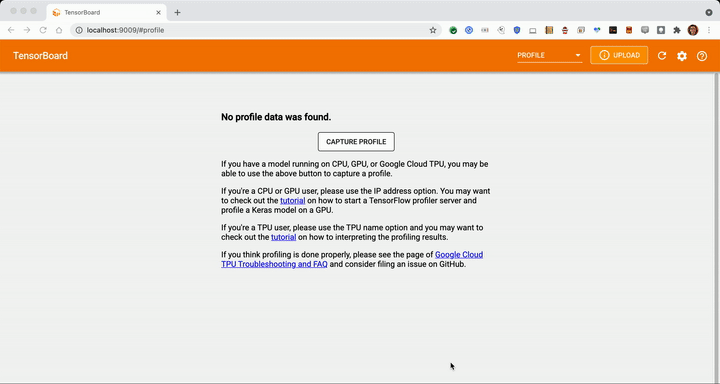The width and height of the screenshot is (720, 384).
Task: Open the TensorBoard help question-mark icon
Action: tap(702, 56)
